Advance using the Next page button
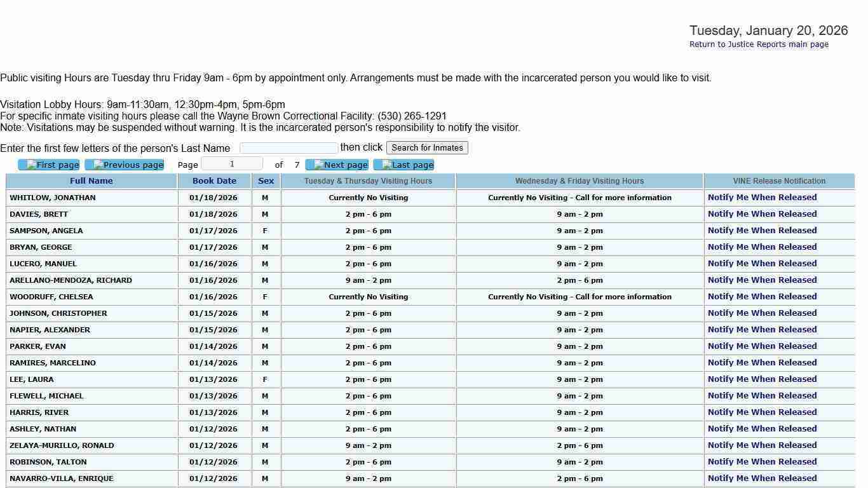868x488 pixels. 337,165
